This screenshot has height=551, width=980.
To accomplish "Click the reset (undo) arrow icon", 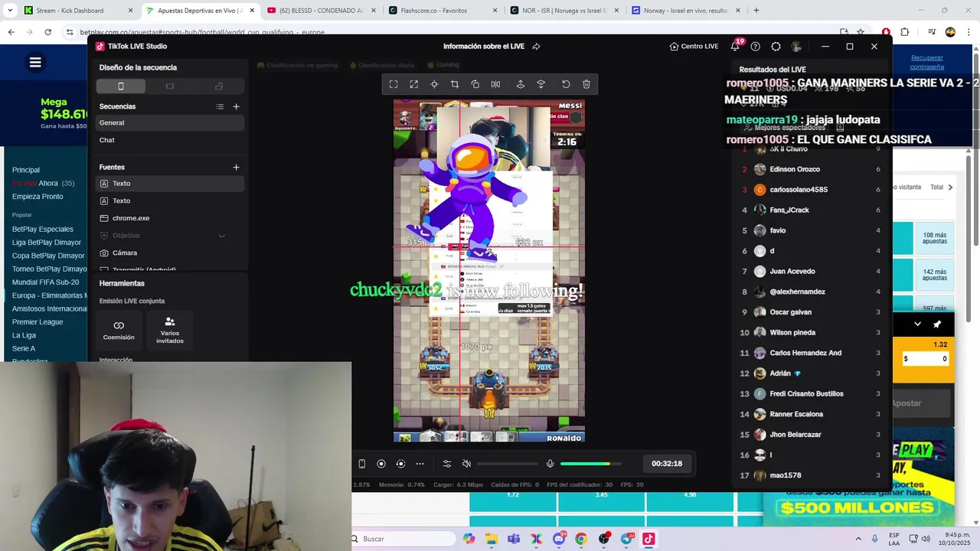I will (x=566, y=84).
